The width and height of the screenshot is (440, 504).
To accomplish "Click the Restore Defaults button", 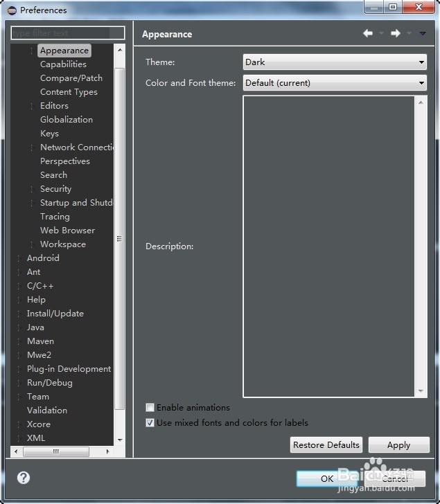I will tap(326, 445).
